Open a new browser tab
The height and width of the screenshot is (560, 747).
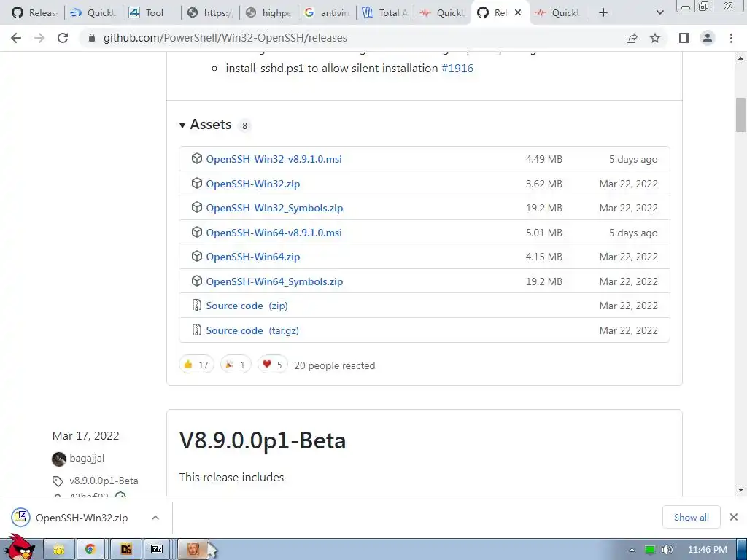(603, 12)
